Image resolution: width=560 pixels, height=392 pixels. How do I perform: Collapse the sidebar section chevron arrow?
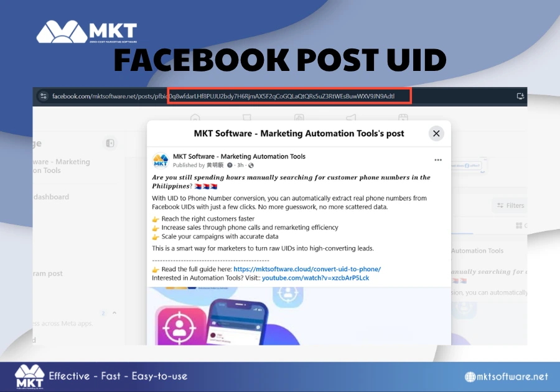click(x=114, y=313)
